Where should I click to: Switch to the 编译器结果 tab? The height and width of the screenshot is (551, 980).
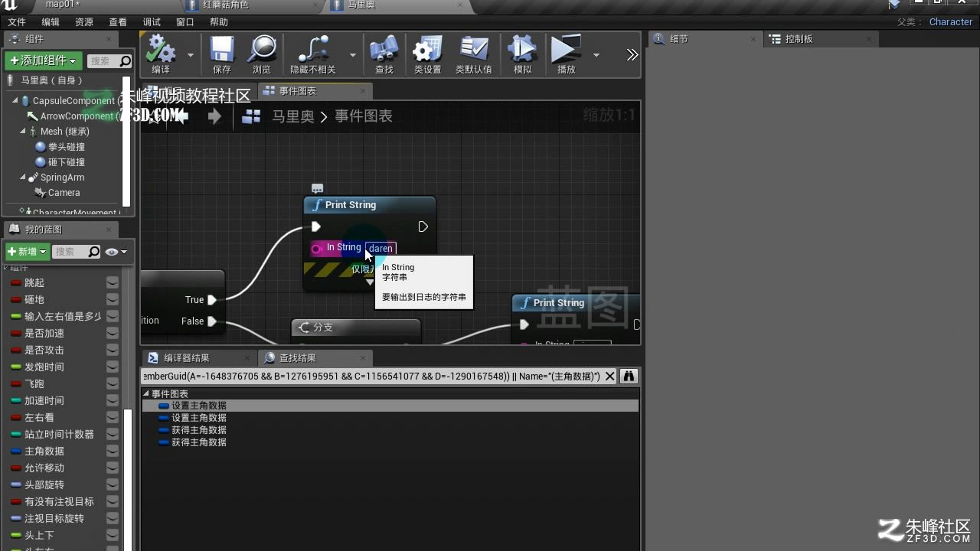(x=199, y=358)
